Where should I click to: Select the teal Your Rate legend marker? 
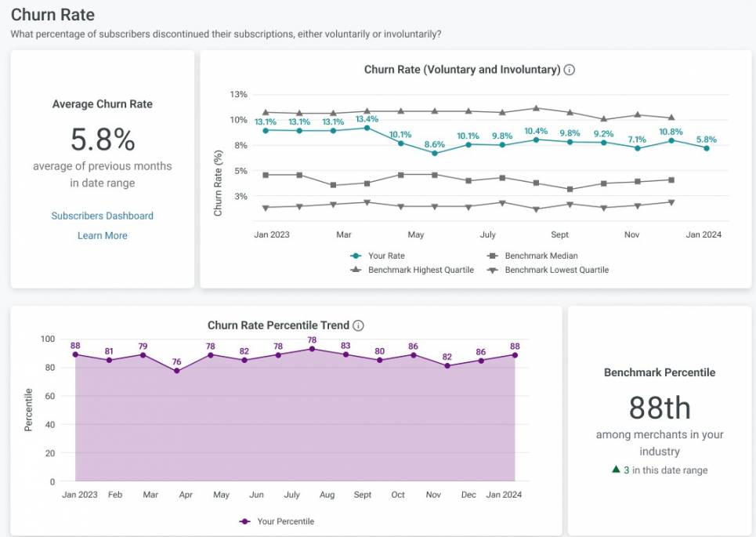click(355, 256)
